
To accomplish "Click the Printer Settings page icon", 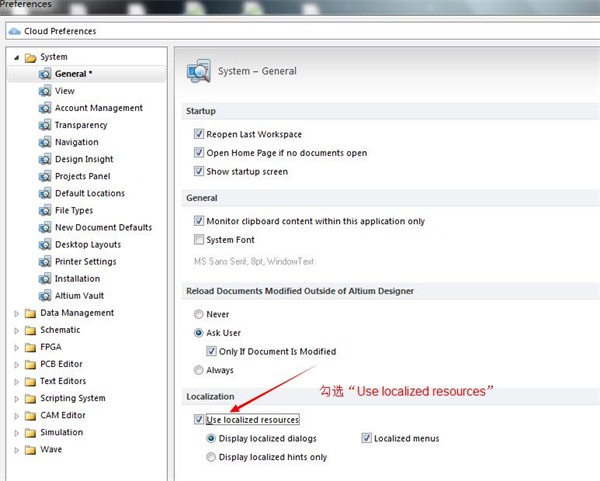I will pyautogui.click(x=45, y=261).
